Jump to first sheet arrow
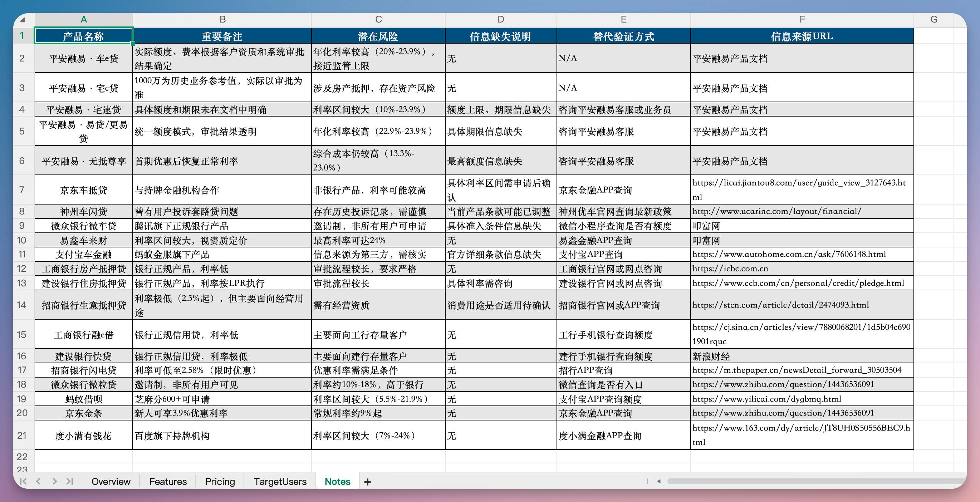Screen dimensions: 980x502 coord(23,481)
